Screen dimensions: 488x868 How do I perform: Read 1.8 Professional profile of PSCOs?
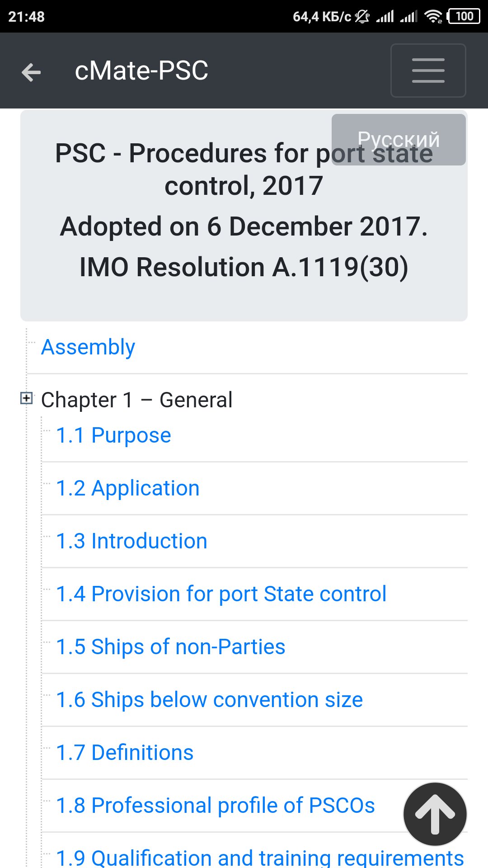(215, 806)
